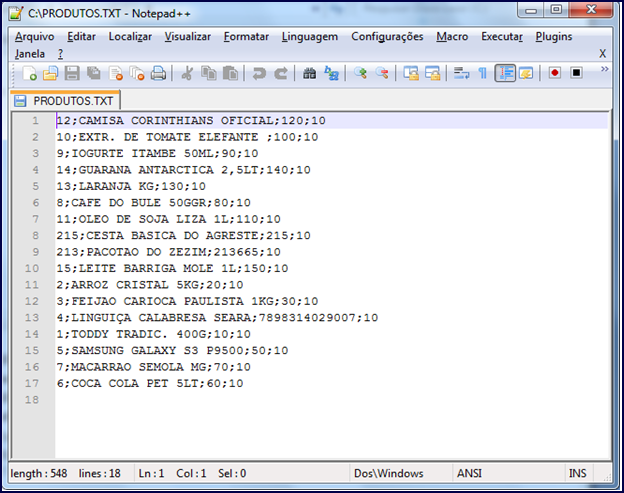Open the Arquivo menu
Image resolution: width=624 pixels, height=493 pixels.
[35, 37]
